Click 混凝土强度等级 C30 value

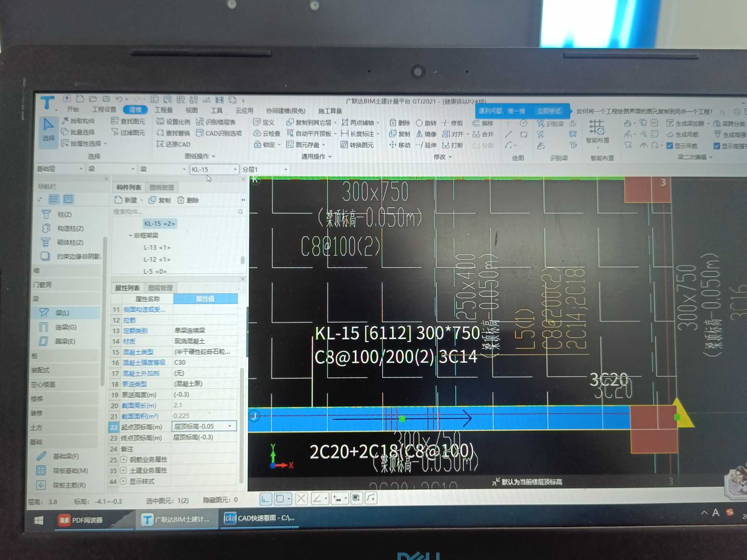pyautogui.click(x=205, y=362)
